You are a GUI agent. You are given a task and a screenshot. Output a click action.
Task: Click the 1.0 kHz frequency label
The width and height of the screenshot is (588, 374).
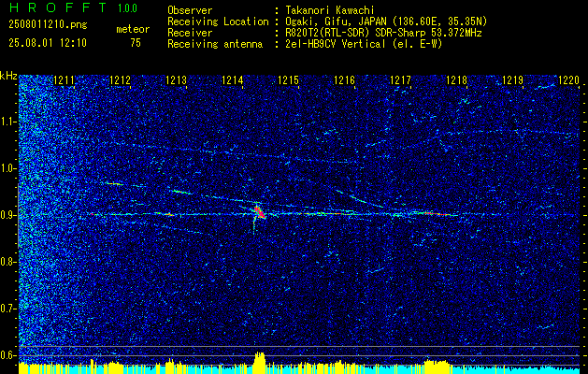coord(7,168)
